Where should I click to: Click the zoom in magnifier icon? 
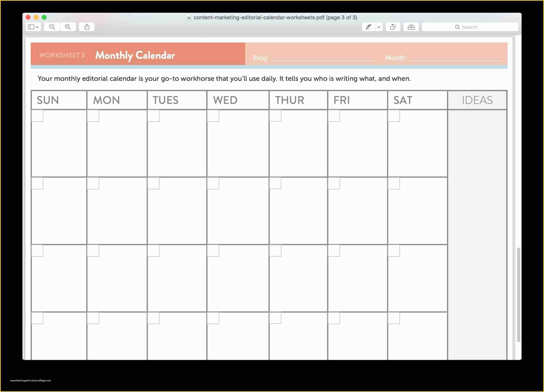point(68,27)
